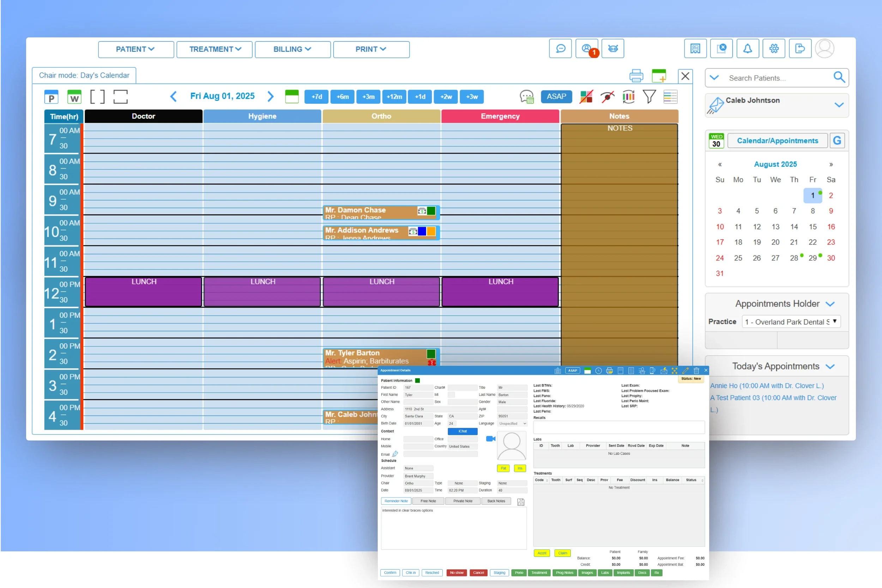Click the print calendar printer icon
This screenshot has width=882, height=588.
click(636, 76)
